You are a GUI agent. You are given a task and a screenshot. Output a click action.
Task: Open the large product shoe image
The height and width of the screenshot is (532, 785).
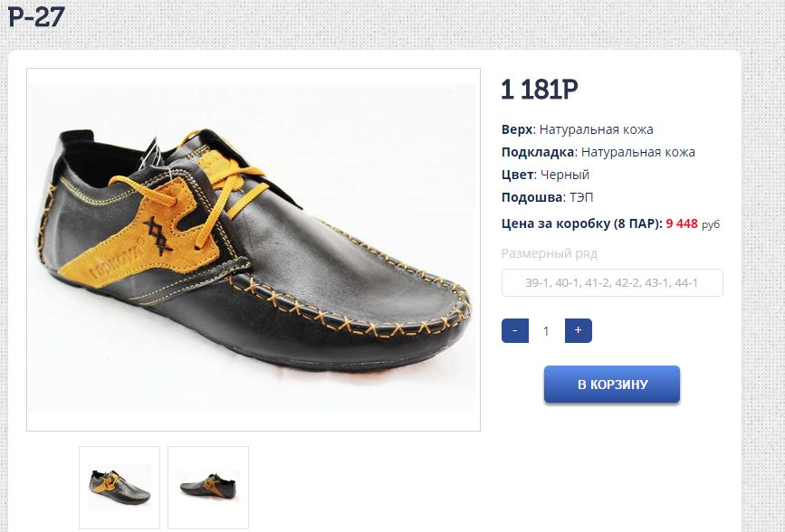254,250
